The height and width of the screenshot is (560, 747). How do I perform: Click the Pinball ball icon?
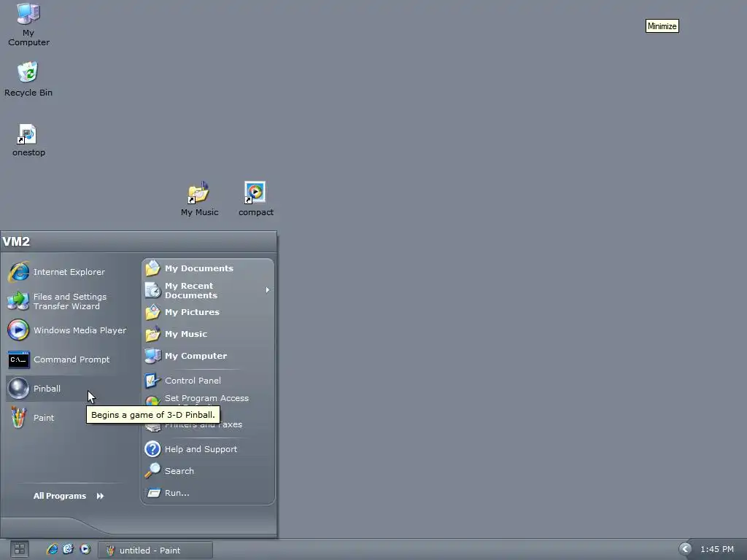point(18,389)
